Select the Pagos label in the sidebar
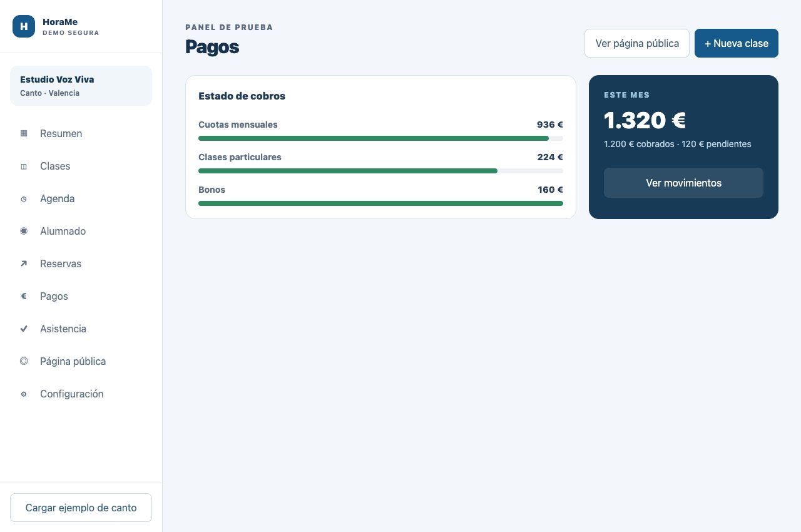Viewport: 801px width, 532px height. pos(54,296)
